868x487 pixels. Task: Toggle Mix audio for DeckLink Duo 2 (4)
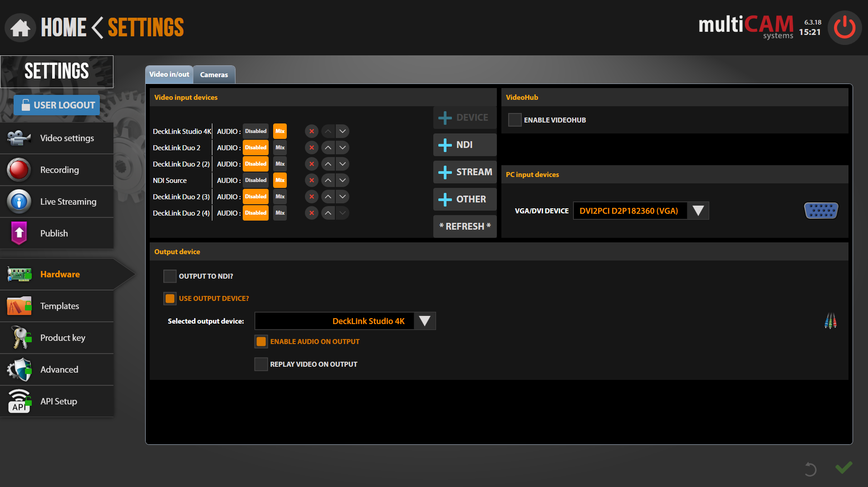tap(280, 213)
